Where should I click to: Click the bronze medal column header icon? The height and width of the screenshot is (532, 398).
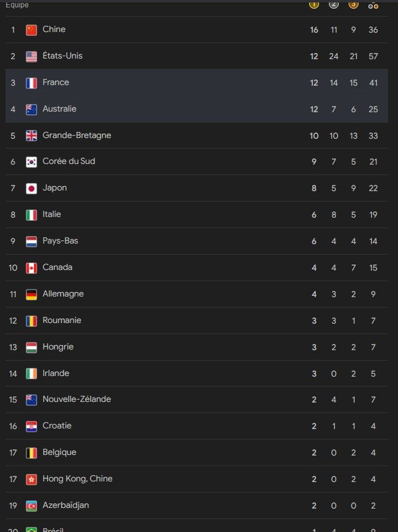tap(354, 4)
